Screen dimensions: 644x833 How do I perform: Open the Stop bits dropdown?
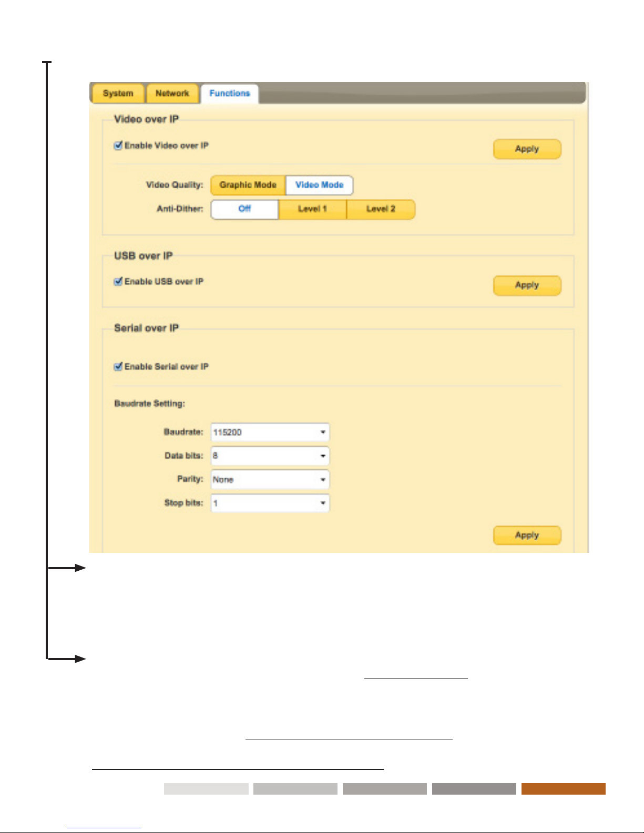[270, 503]
